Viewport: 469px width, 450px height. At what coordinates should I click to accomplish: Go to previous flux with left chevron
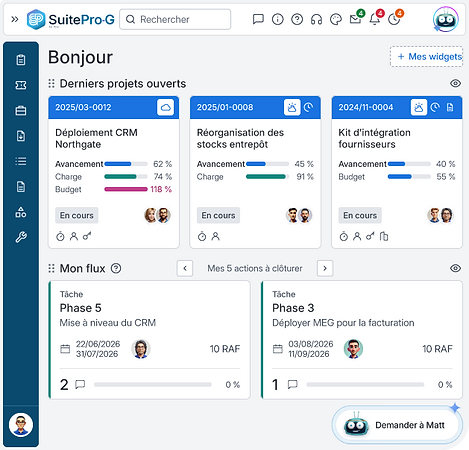click(x=185, y=268)
